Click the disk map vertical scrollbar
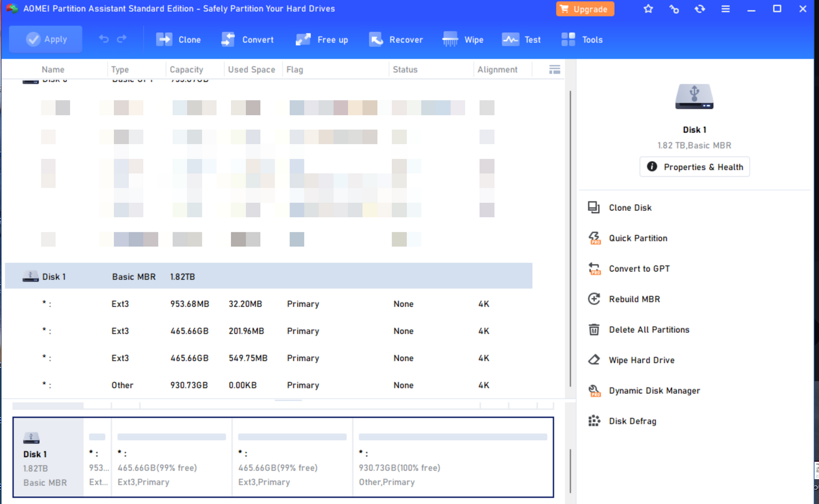Viewport: 819px width, 504px height. [x=570, y=470]
